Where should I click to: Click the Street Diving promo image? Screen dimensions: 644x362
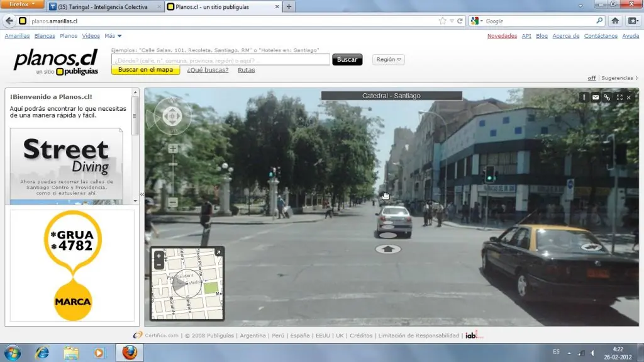[x=67, y=166]
